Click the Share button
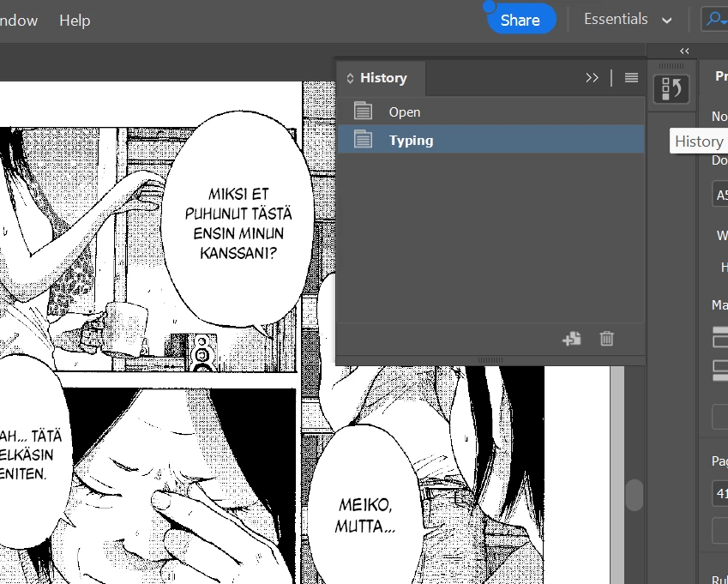Screen dimensions: 728x584 [520, 20]
